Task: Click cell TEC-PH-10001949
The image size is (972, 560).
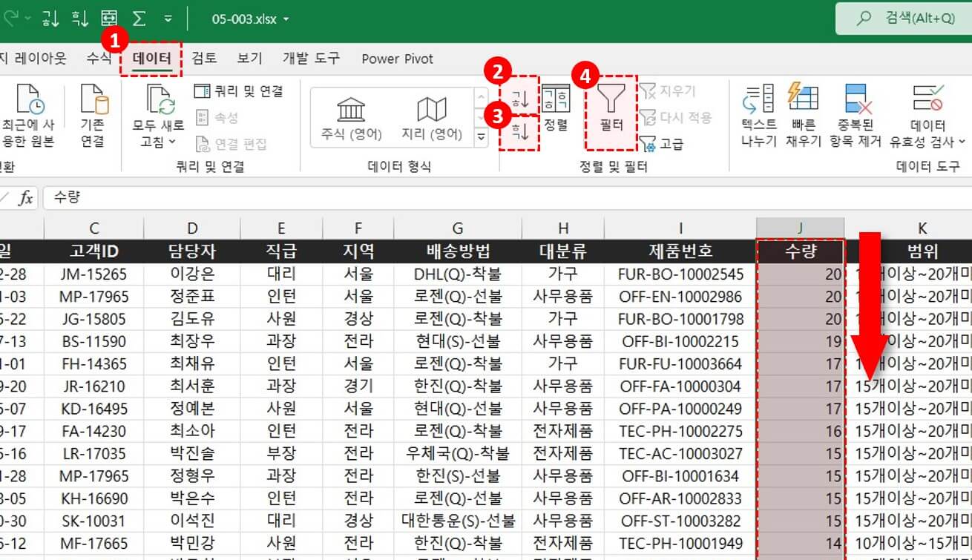Action: point(680,544)
